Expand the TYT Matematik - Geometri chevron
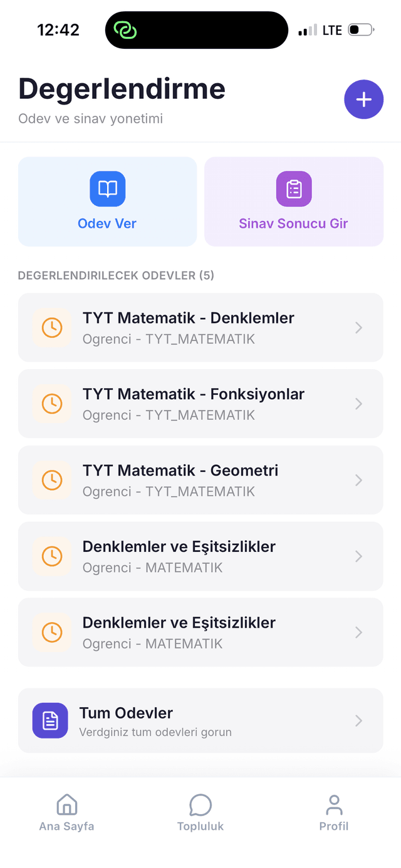401x868 pixels. pos(358,480)
